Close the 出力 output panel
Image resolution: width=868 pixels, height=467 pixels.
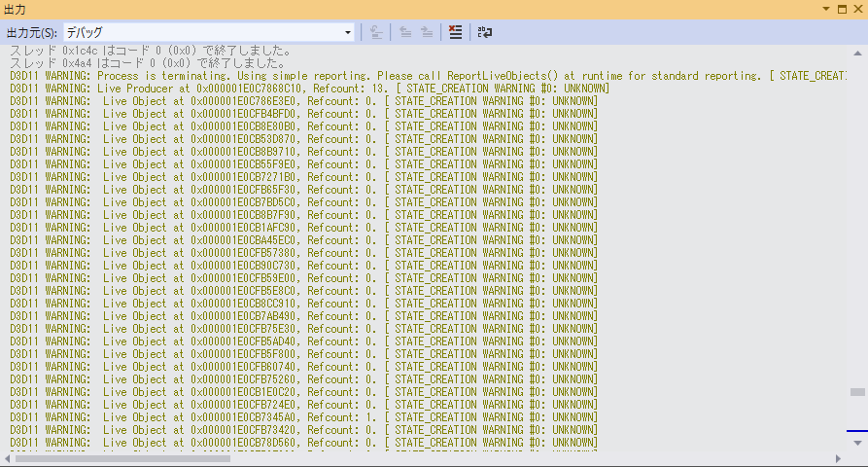pos(858,9)
